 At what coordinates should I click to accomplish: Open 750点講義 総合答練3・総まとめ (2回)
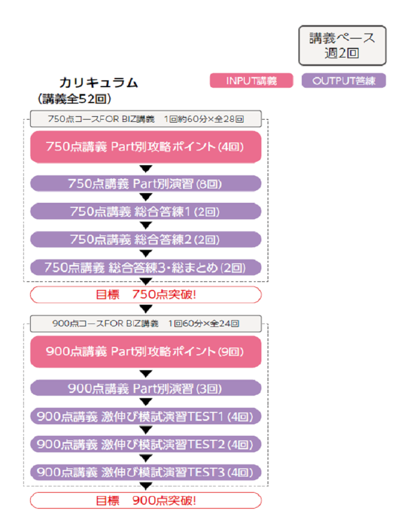pos(146,267)
